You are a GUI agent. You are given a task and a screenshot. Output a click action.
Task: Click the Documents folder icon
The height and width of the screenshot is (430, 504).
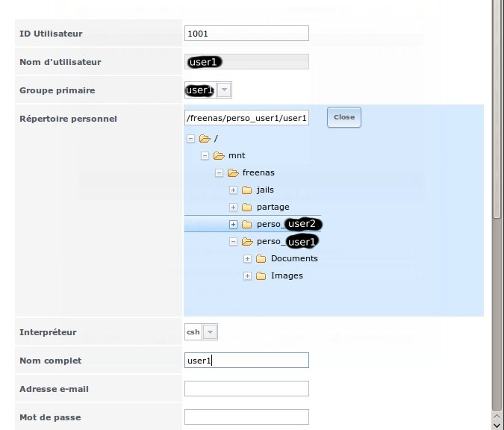point(261,259)
